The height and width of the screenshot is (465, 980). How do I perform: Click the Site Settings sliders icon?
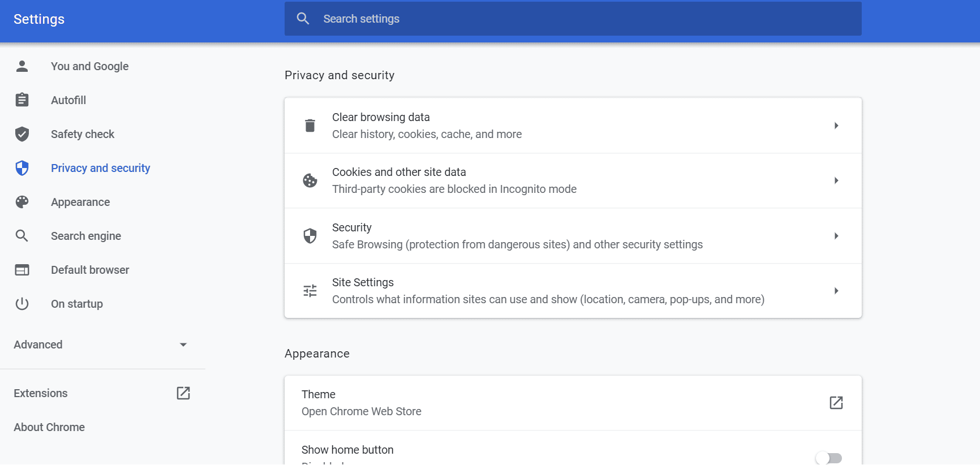[310, 291]
